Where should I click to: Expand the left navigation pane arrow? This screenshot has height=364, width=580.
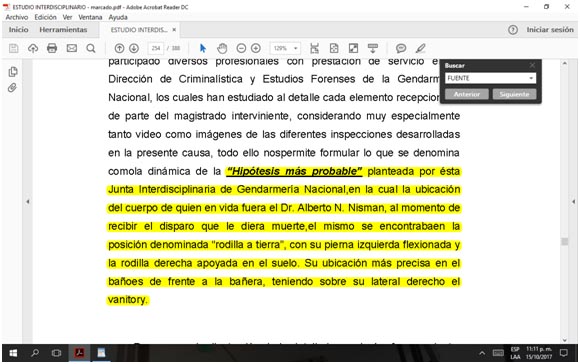click(28, 202)
